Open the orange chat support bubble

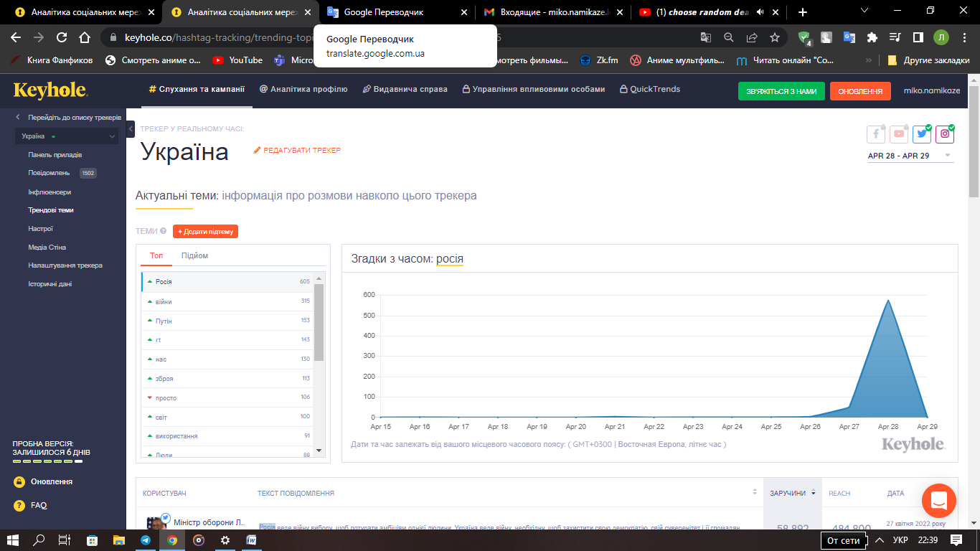[939, 501]
